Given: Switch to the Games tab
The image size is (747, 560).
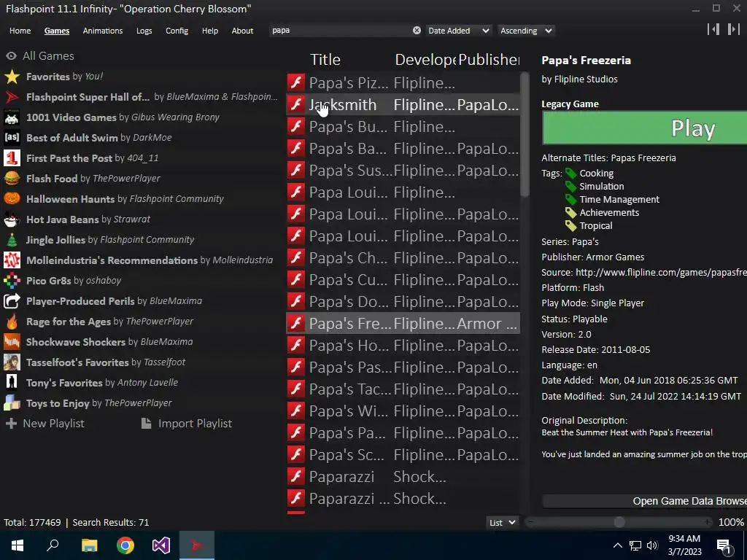Looking at the screenshot, I should (57, 31).
